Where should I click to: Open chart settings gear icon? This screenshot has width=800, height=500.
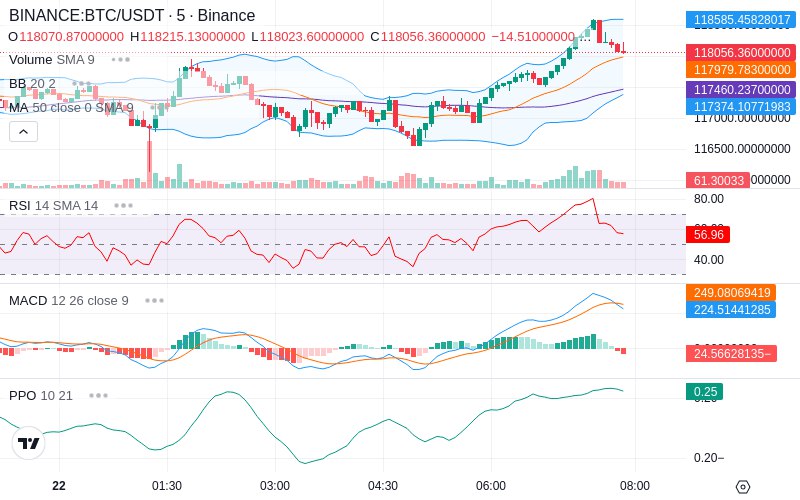click(743, 487)
